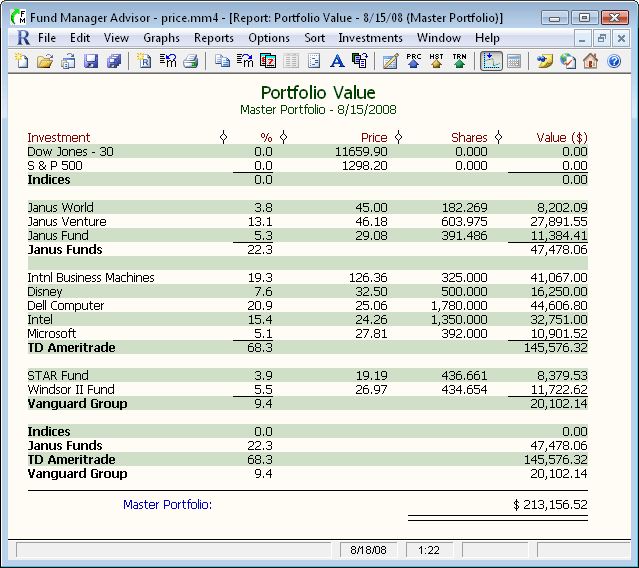Select the Dell Computer investment

point(308,305)
